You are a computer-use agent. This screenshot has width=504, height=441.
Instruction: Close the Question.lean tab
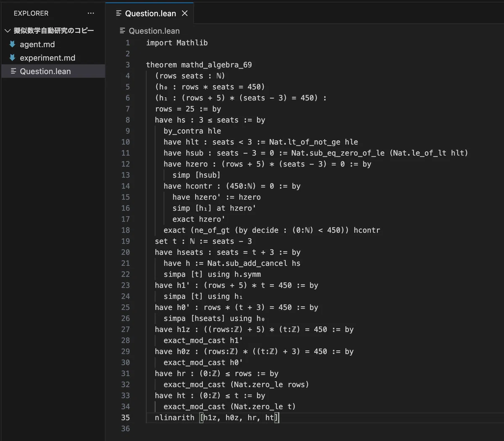[185, 13]
